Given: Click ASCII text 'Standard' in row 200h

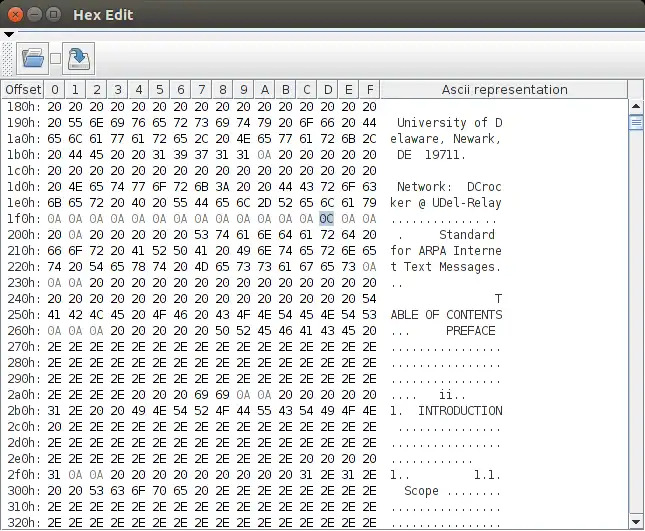Looking at the screenshot, I should [x=467, y=235].
